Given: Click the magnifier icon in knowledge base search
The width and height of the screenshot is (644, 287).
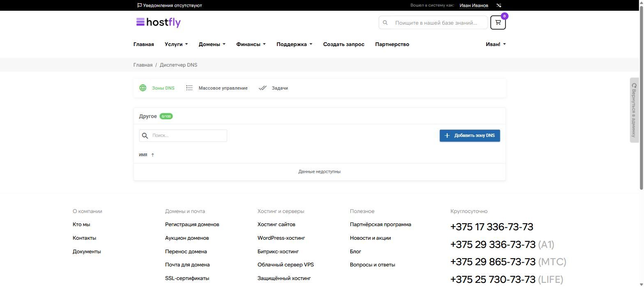Looking at the screenshot, I should pos(385,23).
